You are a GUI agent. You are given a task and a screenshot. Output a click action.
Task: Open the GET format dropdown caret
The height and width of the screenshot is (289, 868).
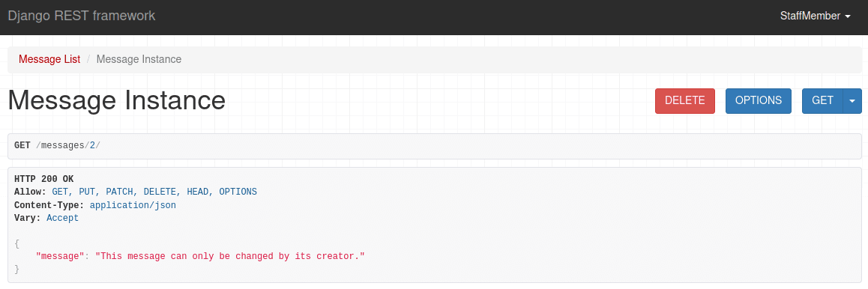click(852, 101)
